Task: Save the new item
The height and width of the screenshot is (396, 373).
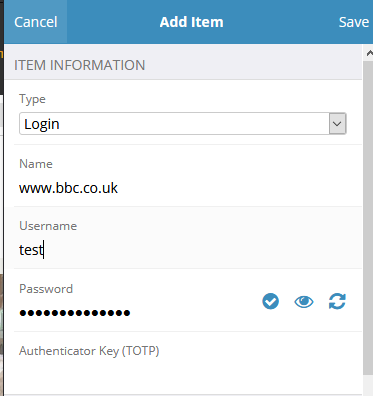Action: [x=354, y=22]
